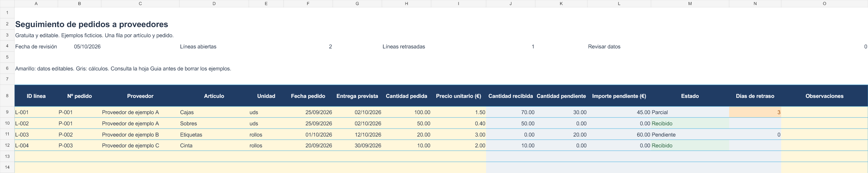Select the 'Parcial' status cell
The height and width of the screenshot is (173, 868).
[690, 112]
